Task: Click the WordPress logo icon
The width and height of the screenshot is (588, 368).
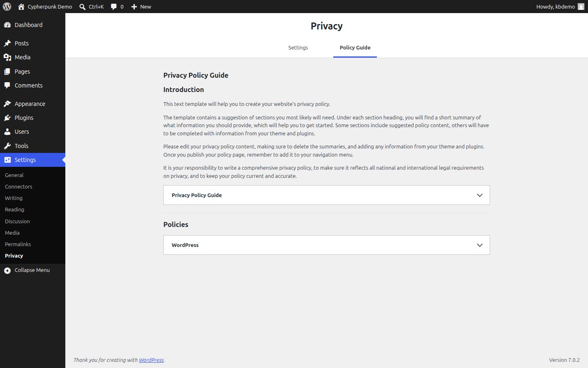Action: click(x=7, y=7)
